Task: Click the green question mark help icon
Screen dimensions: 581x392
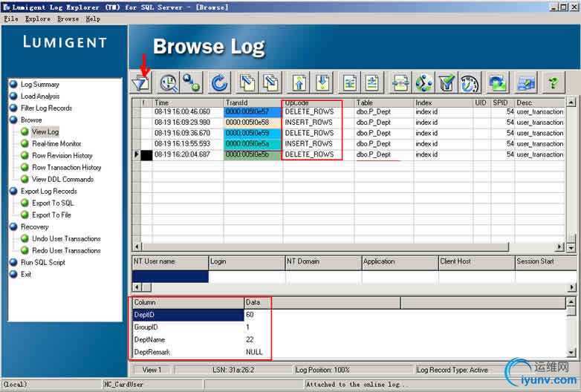Action: pos(554,83)
